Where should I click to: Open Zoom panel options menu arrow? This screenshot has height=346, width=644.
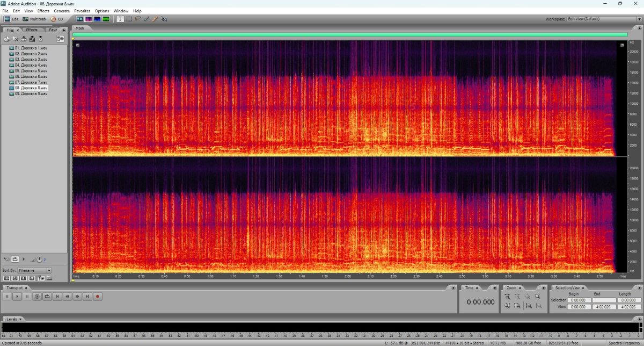[x=544, y=287]
